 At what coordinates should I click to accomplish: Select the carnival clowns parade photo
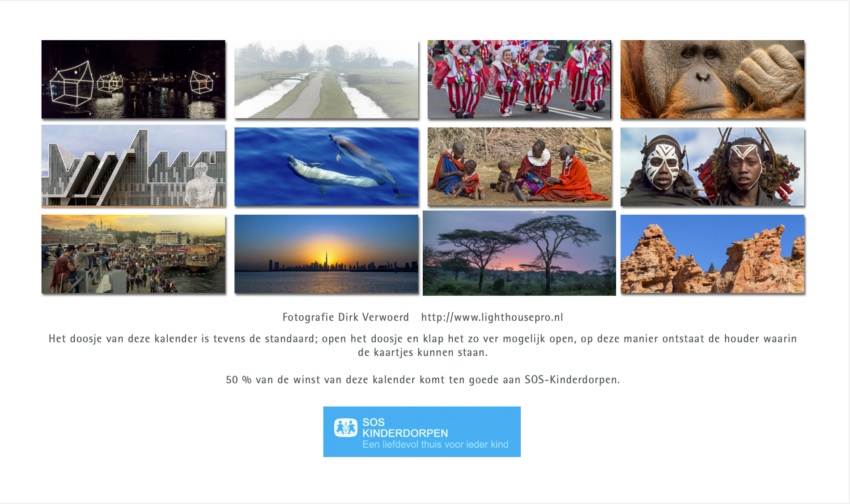pos(519,79)
